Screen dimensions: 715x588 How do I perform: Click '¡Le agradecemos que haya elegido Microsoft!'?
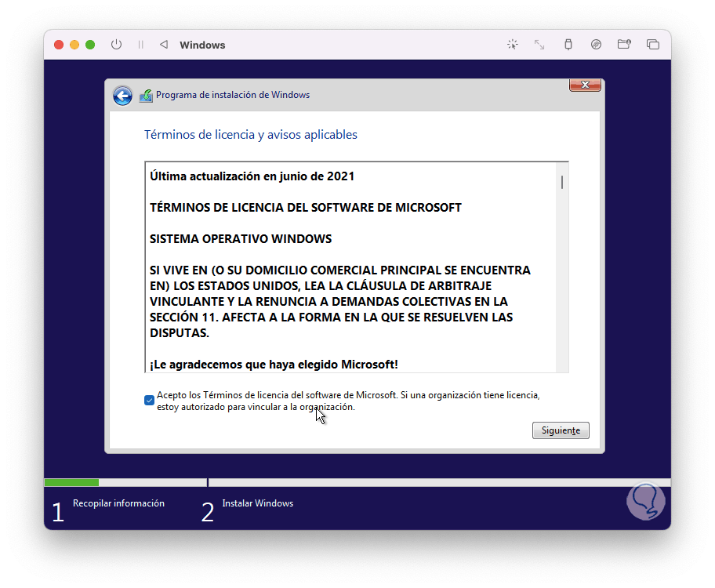(274, 365)
